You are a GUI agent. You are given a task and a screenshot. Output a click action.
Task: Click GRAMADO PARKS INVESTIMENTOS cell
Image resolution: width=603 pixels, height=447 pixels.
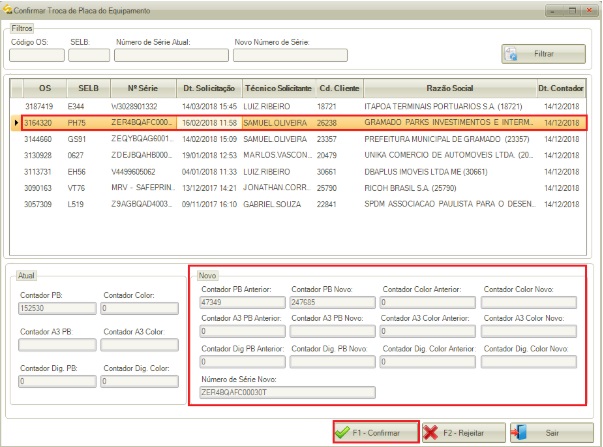(448, 122)
